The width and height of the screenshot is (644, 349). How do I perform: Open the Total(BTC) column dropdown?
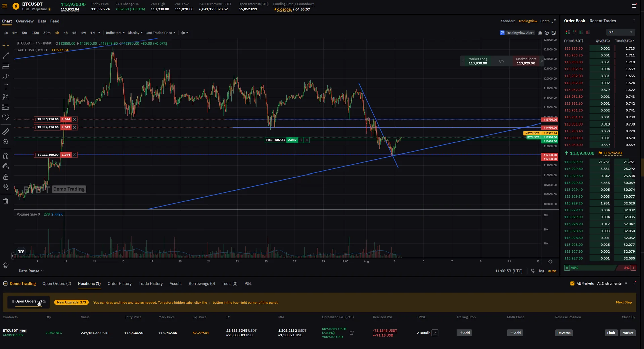[x=625, y=41]
